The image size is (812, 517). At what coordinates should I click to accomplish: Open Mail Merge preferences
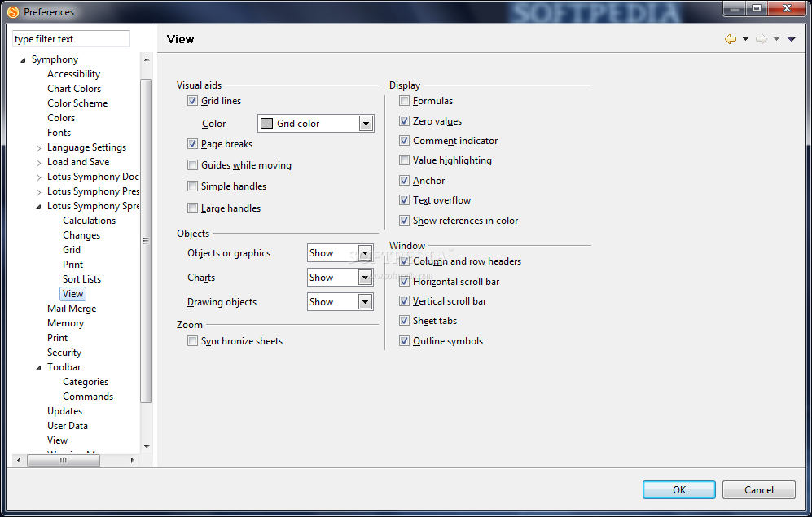click(x=72, y=309)
